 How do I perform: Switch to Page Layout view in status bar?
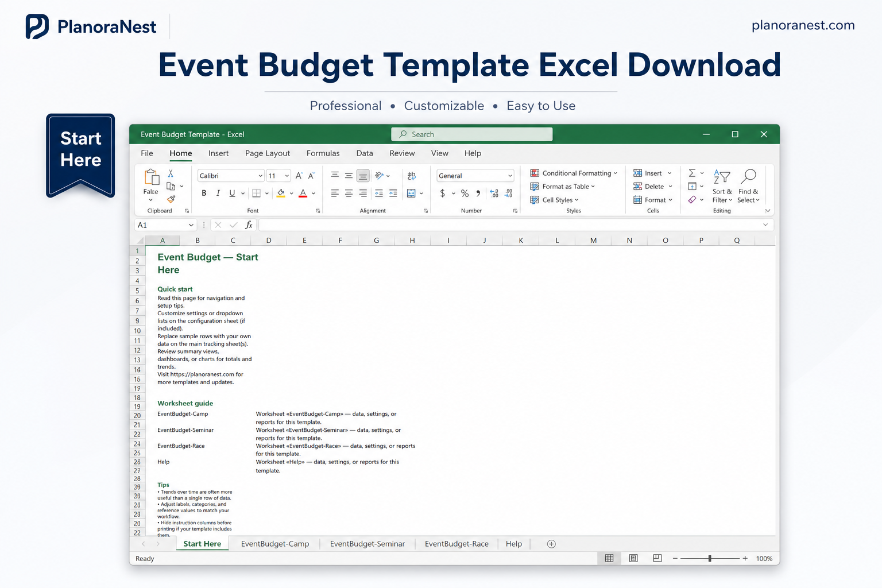tap(633, 558)
